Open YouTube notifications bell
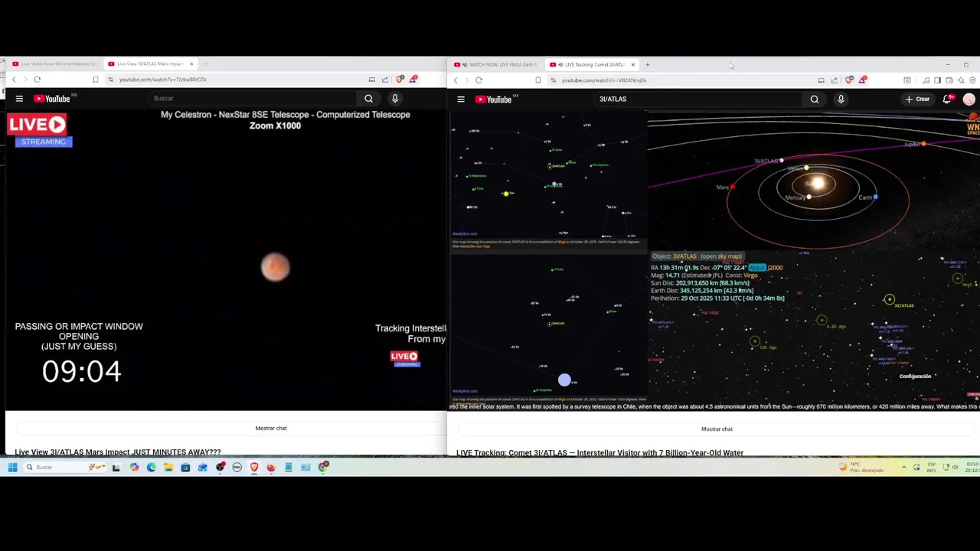 click(x=948, y=99)
